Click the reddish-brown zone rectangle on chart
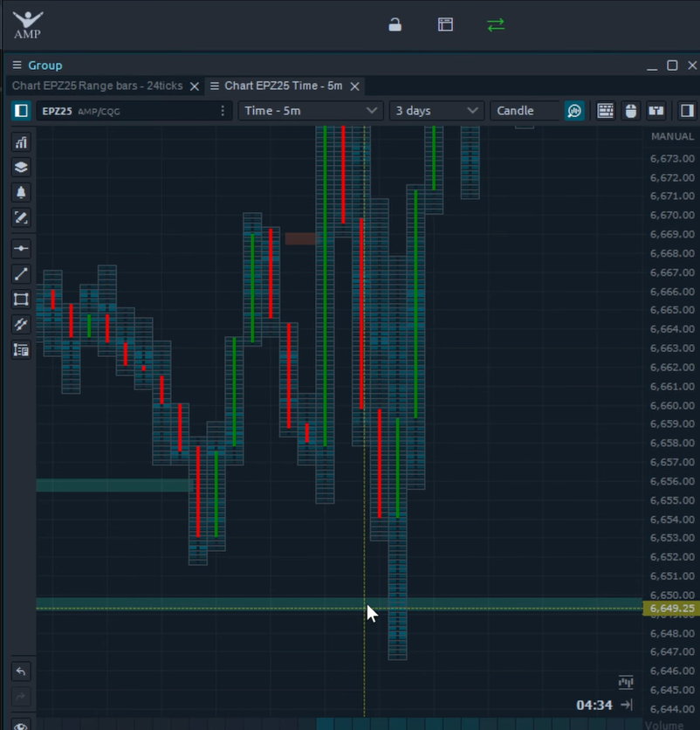Image resolution: width=700 pixels, height=730 pixels. 300,238
